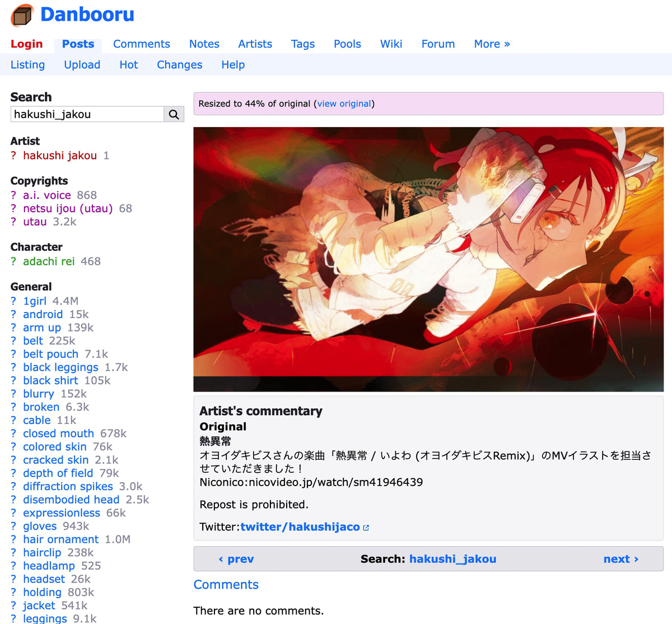This screenshot has width=672, height=624.
Task: Open the broken tag
Action: pos(41,407)
